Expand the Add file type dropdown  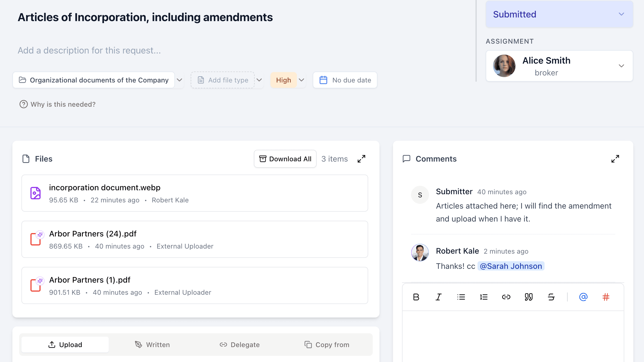point(259,80)
